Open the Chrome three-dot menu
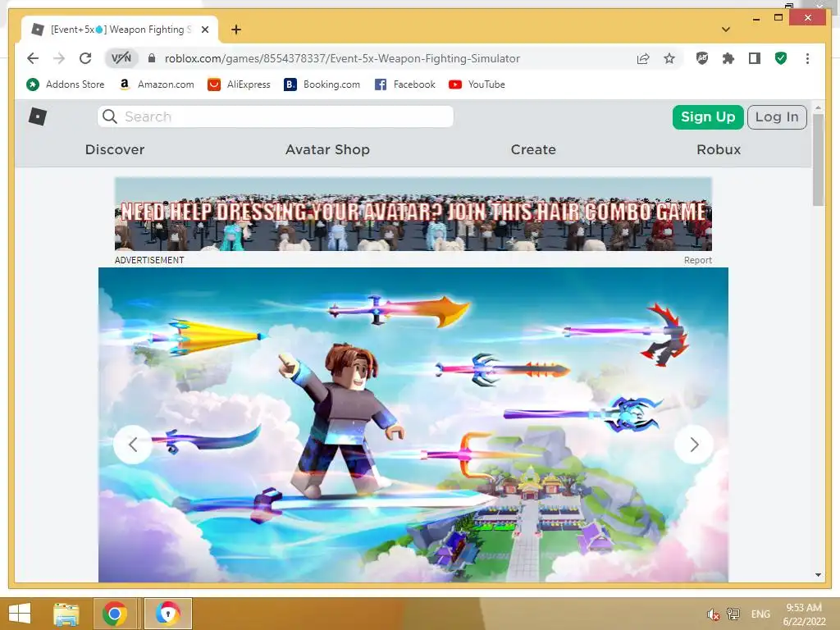Image resolution: width=840 pixels, height=630 pixels. tap(807, 58)
